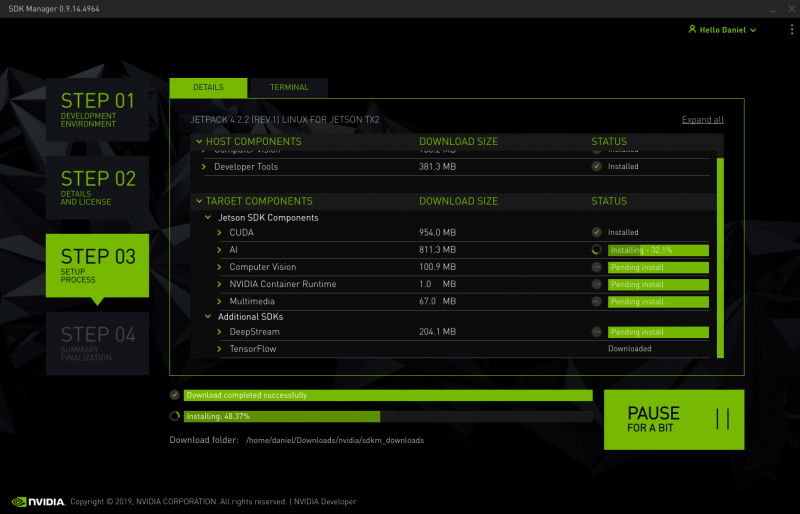The width and height of the screenshot is (800, 514).
Task: Click the download completed checkmark icon
Action: (x=175, y=395)
